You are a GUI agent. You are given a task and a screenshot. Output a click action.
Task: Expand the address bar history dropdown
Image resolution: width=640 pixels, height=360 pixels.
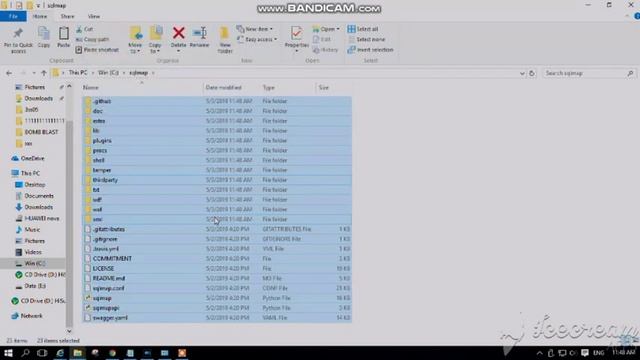pos(522,73)
